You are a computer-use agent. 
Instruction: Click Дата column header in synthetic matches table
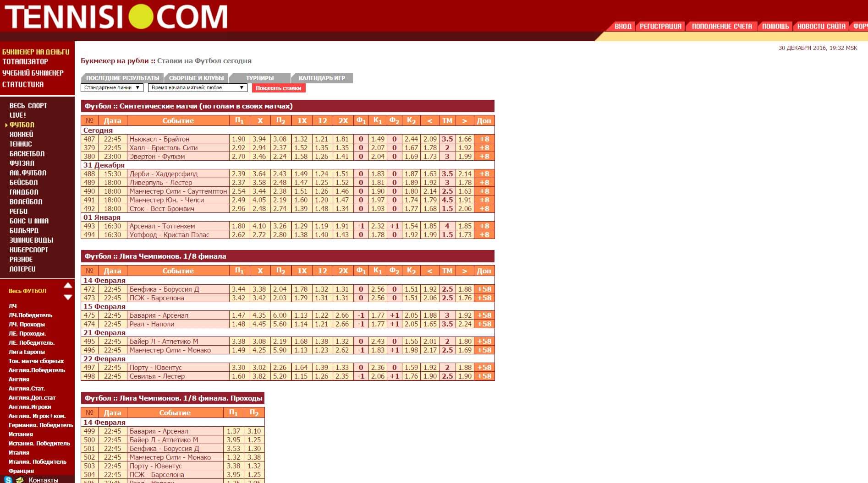(112, 120)
